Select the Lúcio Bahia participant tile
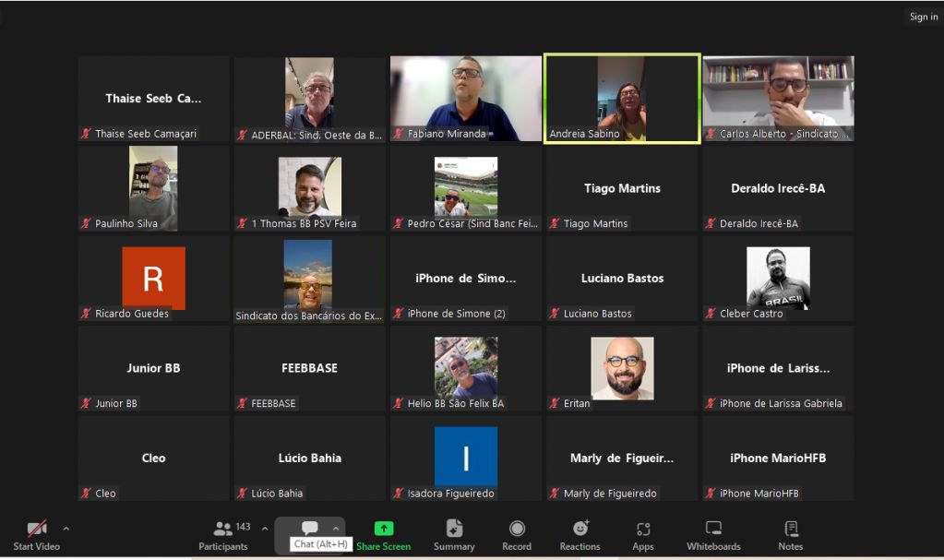The image size is (944, 560). coord(309,459)
